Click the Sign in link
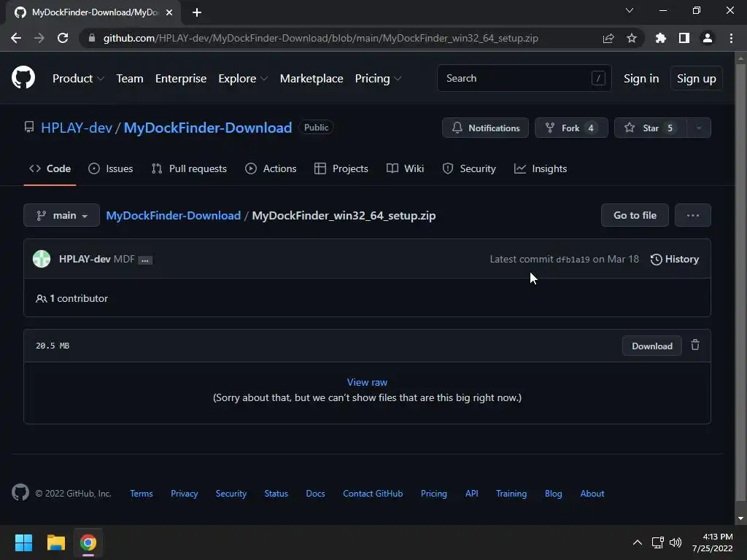This screenshot has width=747, height=560. tap(641, 79)
